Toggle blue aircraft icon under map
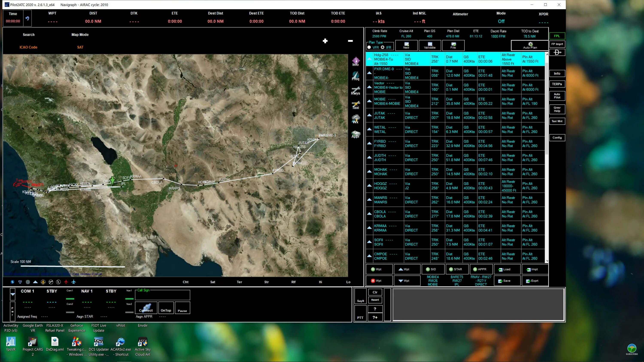The image size is (644, 362). point(73,282)
